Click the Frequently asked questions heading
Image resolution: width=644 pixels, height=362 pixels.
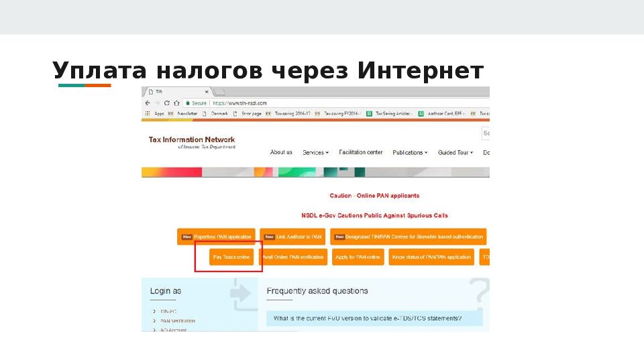[x=317, y=291]
